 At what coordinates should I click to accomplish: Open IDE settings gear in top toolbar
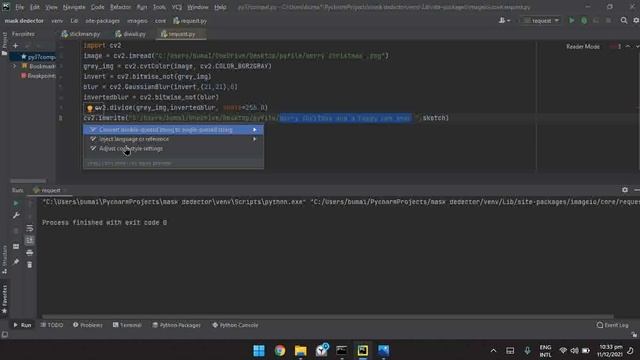click(x=636, y=20)
